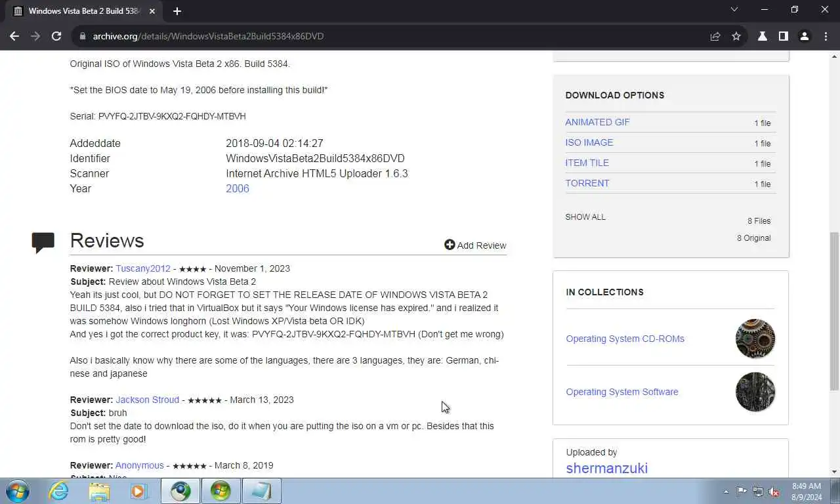Open reviewer Anonymous profile
This screenshot has height=504, width=840.
140,465
